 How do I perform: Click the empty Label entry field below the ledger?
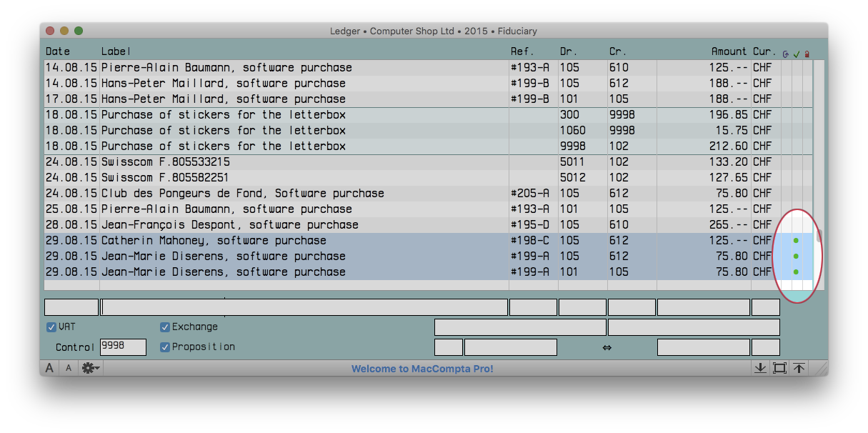[x=304, y=307]
